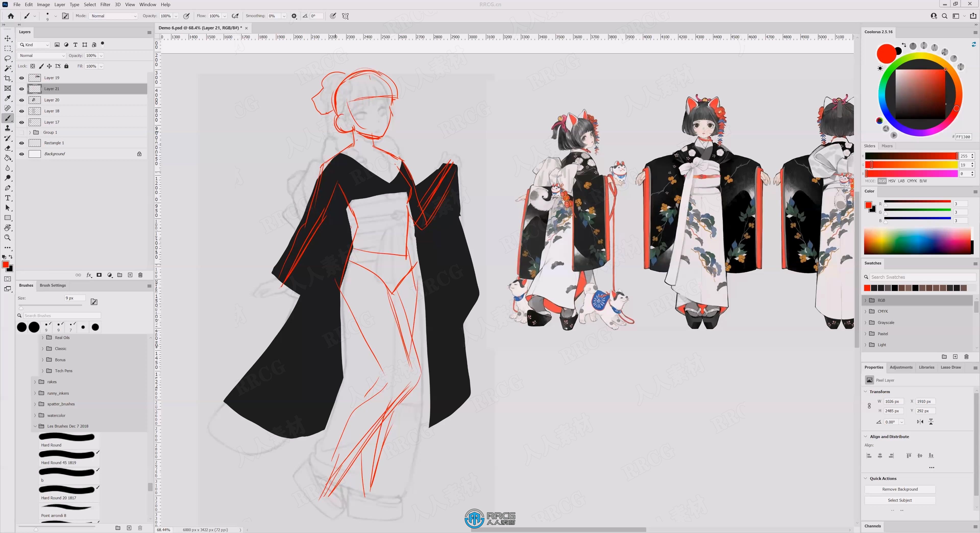Select the Rectangle shape tool
The width and height of the screenshot is (980, 533).
tap(8, 218)
